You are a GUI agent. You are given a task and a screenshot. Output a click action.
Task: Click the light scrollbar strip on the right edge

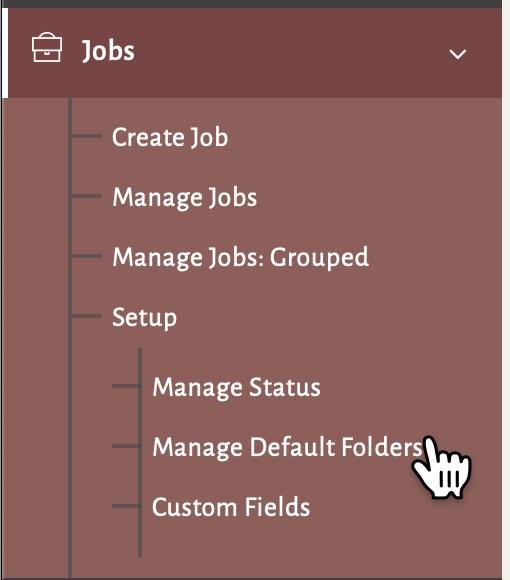click(506, 290)
